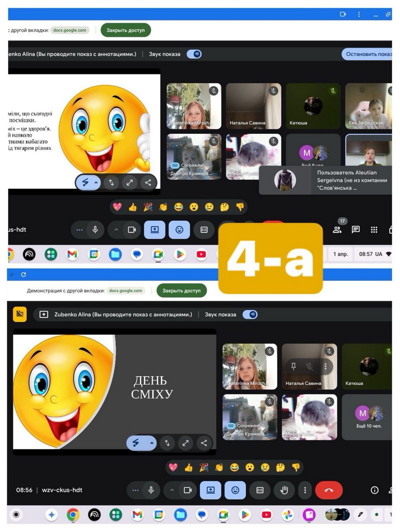Screen dimensions: 400x532
Task: Raise your hand in the meeting
Action: [284, 490]
